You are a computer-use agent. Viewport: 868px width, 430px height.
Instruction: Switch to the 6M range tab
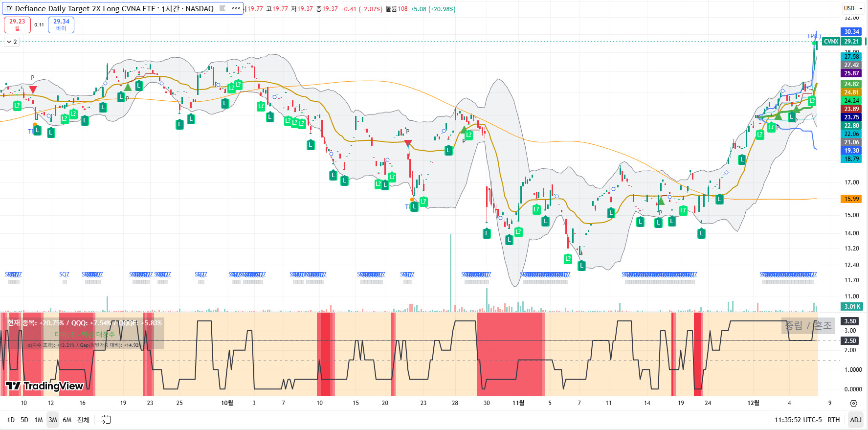tap(67, 420)
